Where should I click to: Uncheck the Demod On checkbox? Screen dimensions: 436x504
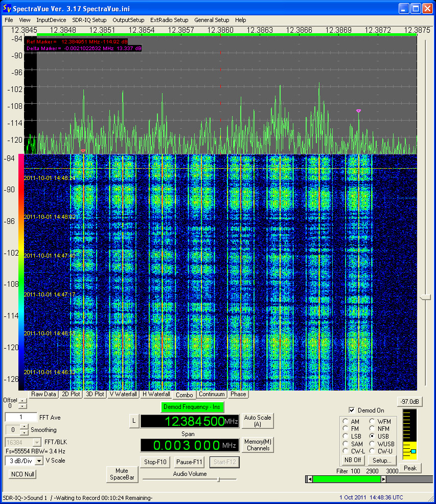352,410
